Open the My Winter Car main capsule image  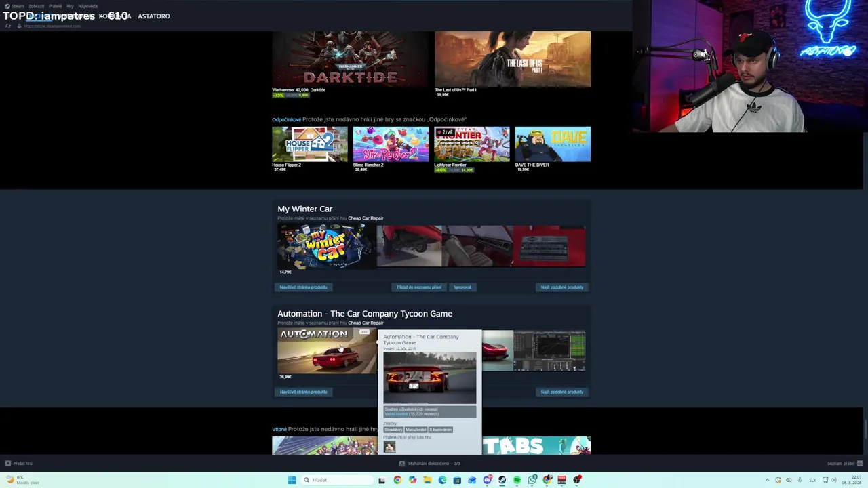tap(326, 247)
